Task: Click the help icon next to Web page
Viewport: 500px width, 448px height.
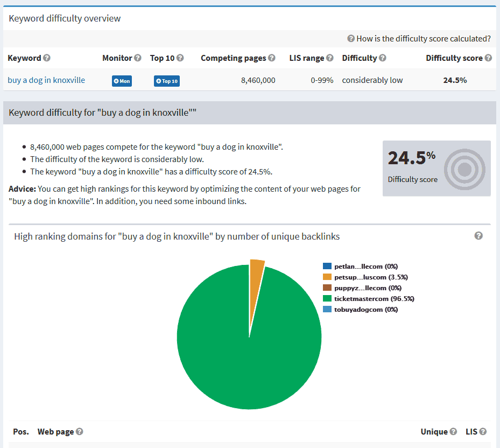Action: pos(79,431)
